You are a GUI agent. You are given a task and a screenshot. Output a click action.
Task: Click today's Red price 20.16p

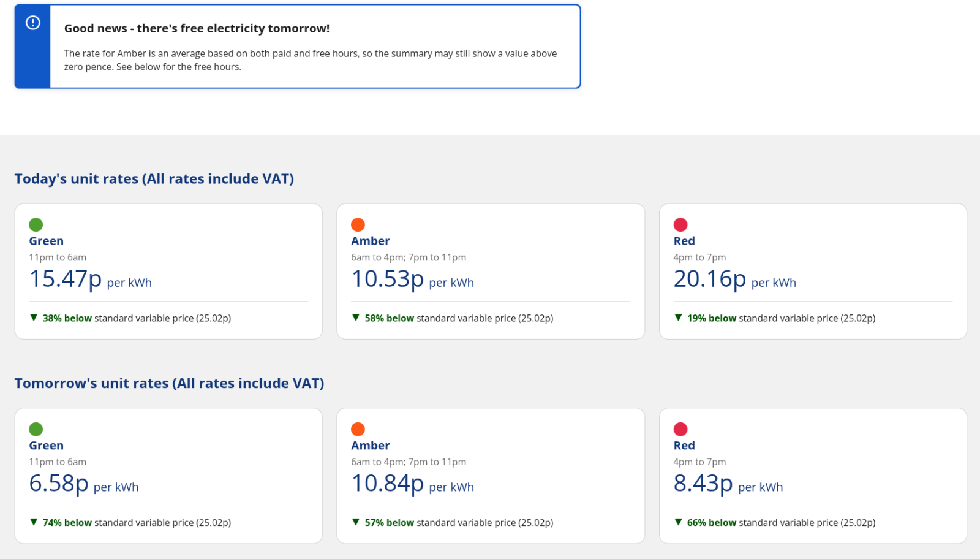[x=709, y=279]
